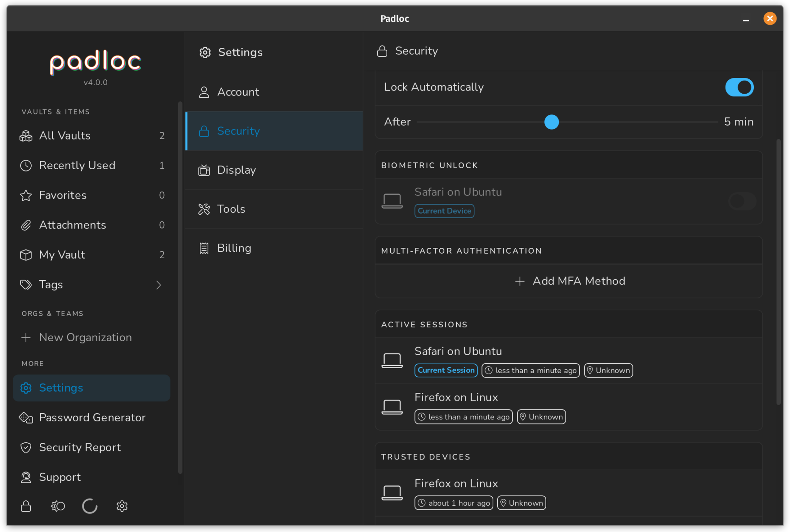Image resolution: width=790 pixels, height=532 pixels.
Task: Select the All Vaults icon
Action: [x=25, y=136]
